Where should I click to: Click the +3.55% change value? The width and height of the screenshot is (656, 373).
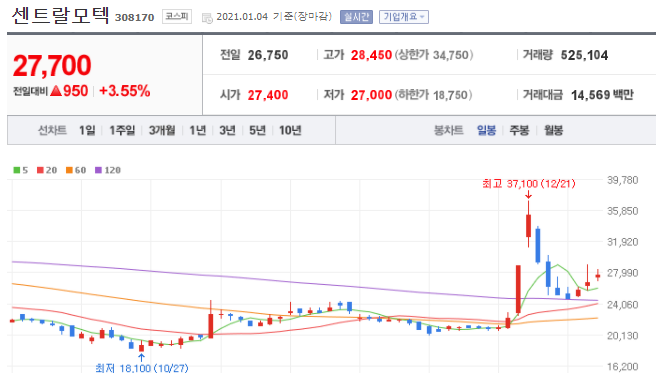[x=125, y=91]
